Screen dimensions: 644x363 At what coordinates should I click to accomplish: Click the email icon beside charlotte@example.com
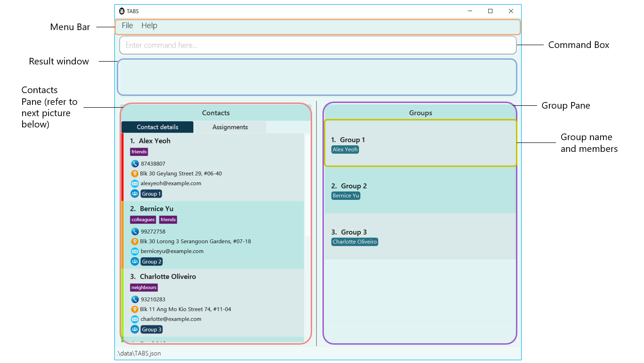pos(134,319)
